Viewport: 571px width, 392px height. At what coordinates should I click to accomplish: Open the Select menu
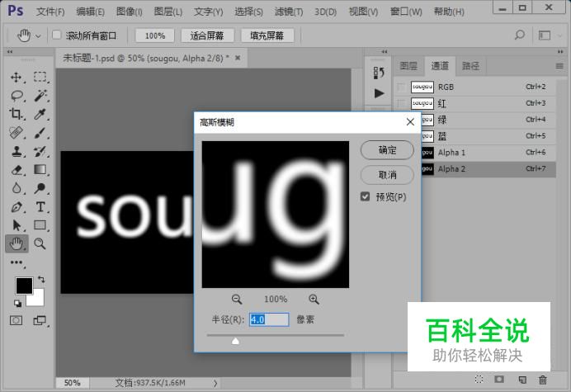pos(248,12)
